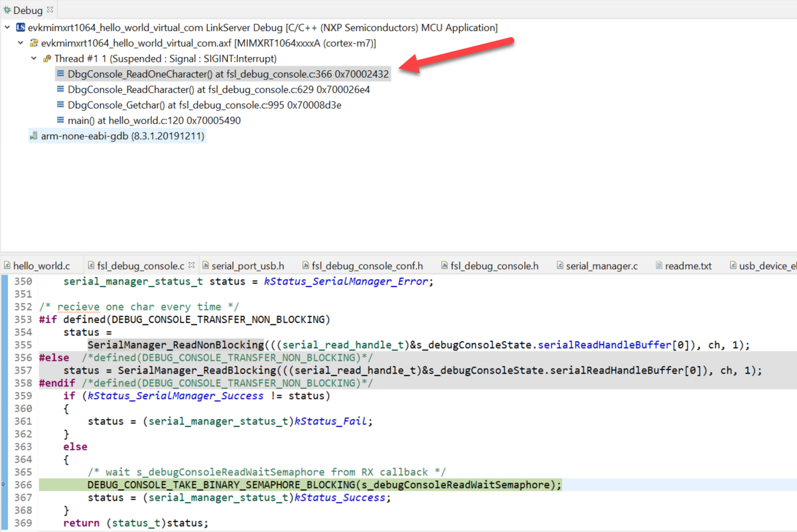This screenshot has height=532, width=797.
Task: Collapse the Thread #1 tree node
Action: (35, 58)
